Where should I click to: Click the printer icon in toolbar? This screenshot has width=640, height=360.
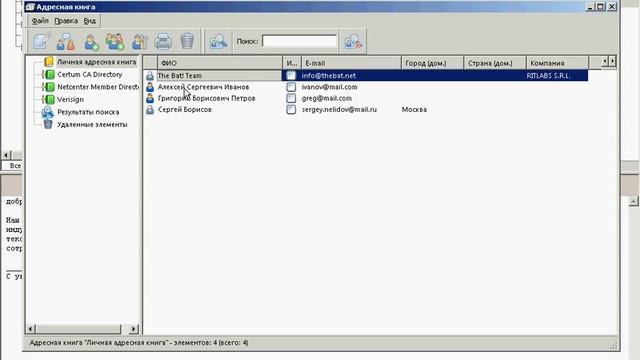coord(163,41)
